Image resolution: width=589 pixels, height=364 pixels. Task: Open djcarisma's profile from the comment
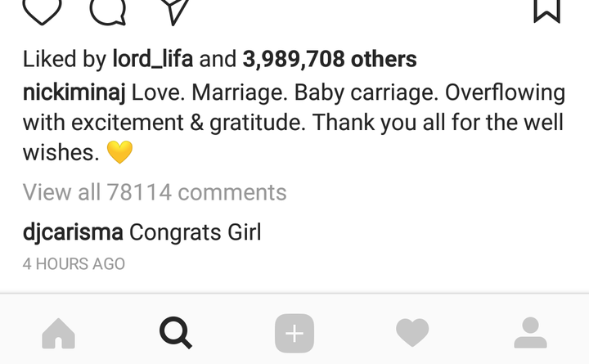[73, 232]
